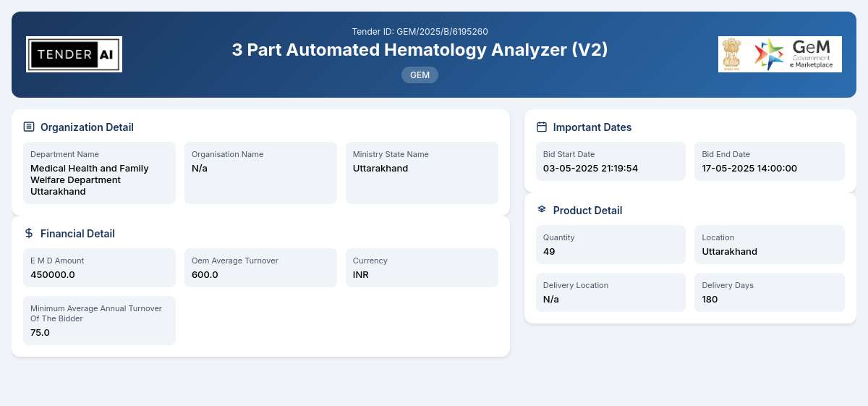Screen dimensions: 868x406
Task: Click the national emblem of India image
Action: click(x=731, y=54)
